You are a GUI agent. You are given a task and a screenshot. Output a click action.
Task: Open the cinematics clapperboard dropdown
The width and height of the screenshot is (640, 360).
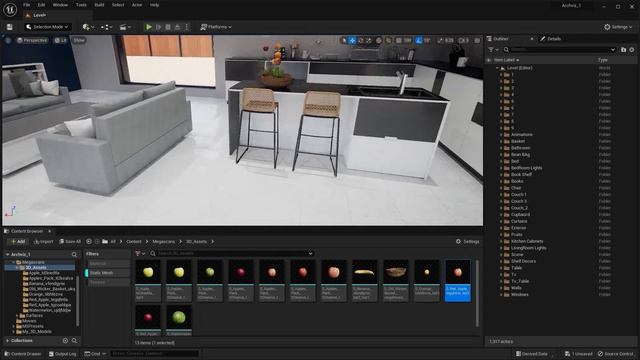click(x=125, y=27)
